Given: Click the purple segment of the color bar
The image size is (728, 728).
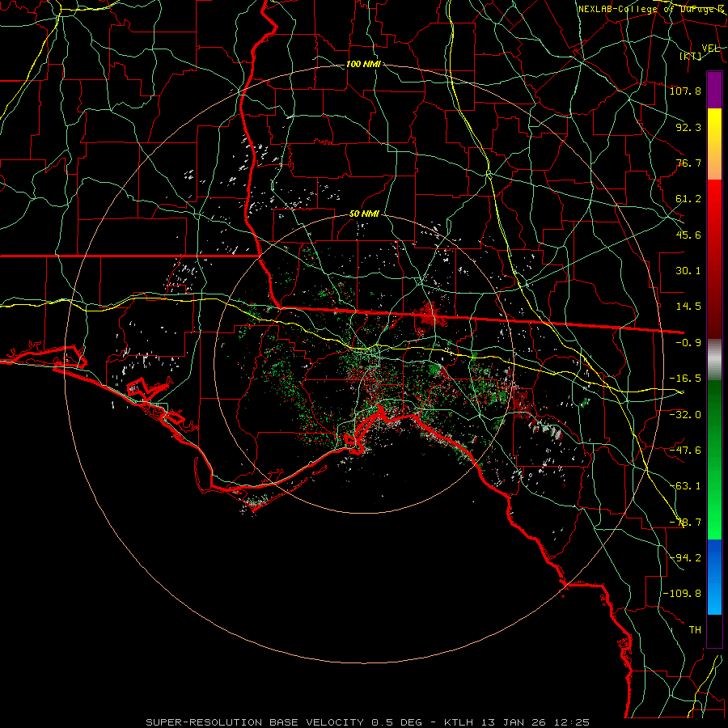Looking at the screenshot, I should tap(714, 90).
